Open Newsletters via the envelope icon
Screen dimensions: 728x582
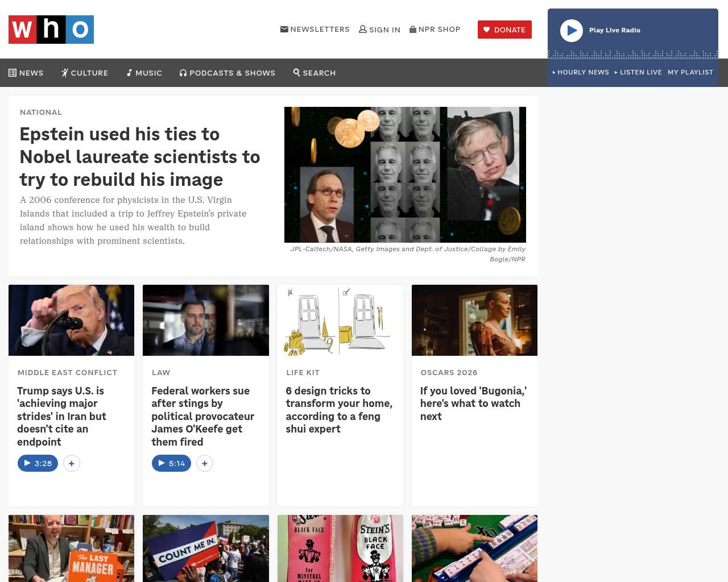tap(284, 29)
